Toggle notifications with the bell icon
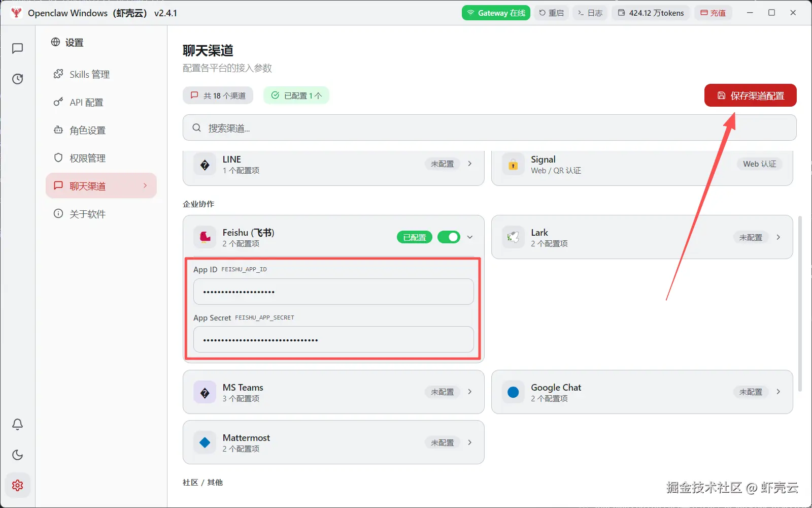This screenshot has height=508, width=812. 18,424
